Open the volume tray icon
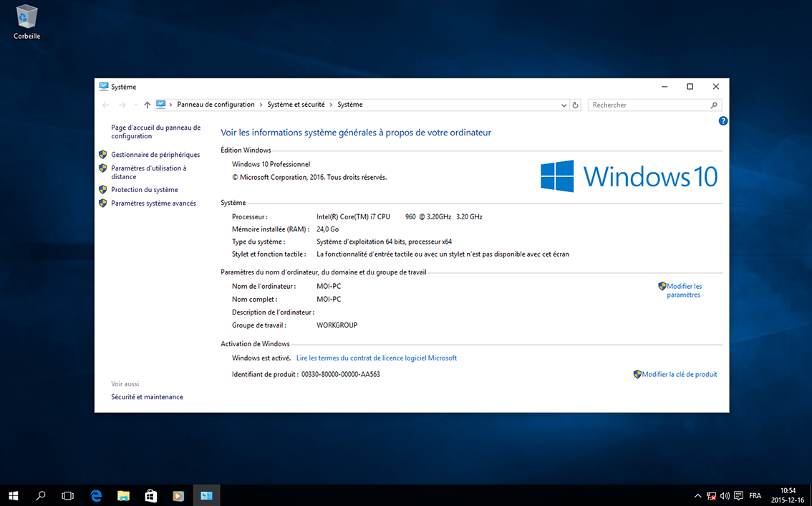Screen dimensions: 812x506 point(725,496)
